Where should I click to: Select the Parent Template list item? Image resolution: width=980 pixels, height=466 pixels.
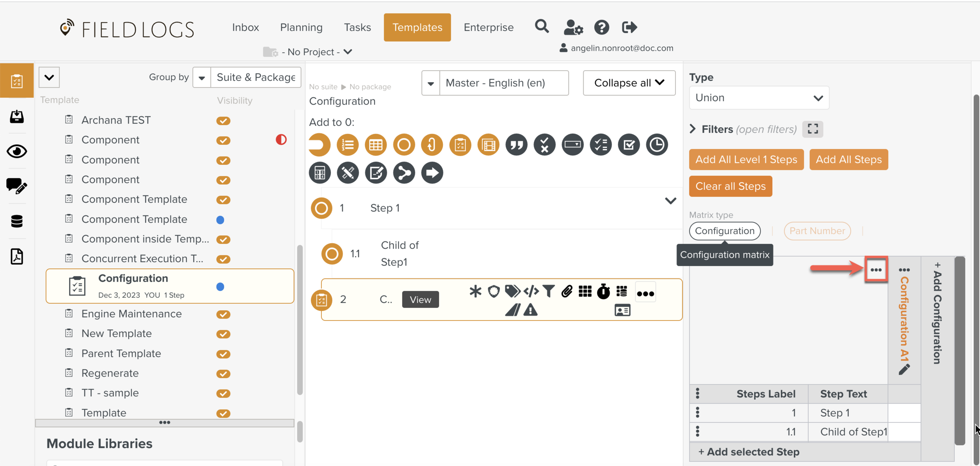click(x=121, y=353)
